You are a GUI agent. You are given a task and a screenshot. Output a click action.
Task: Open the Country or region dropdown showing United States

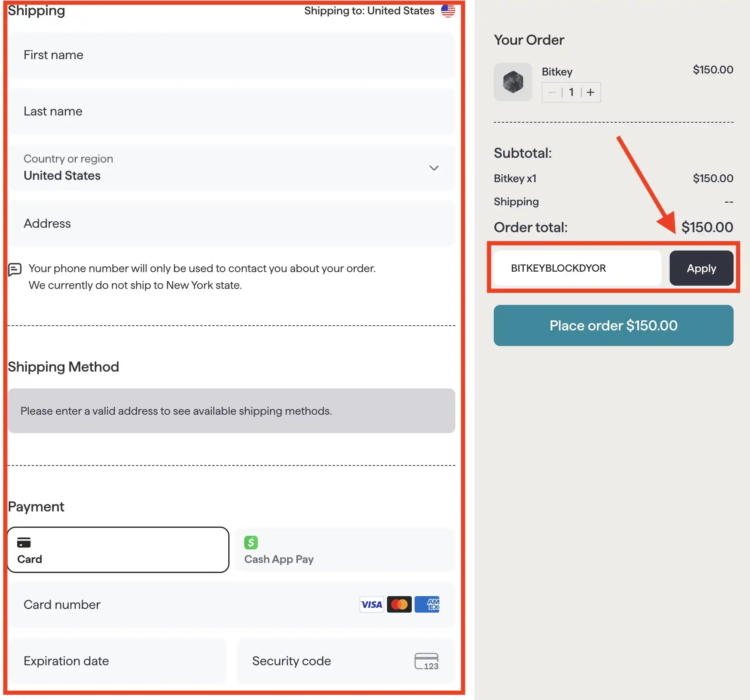[232, 167]
